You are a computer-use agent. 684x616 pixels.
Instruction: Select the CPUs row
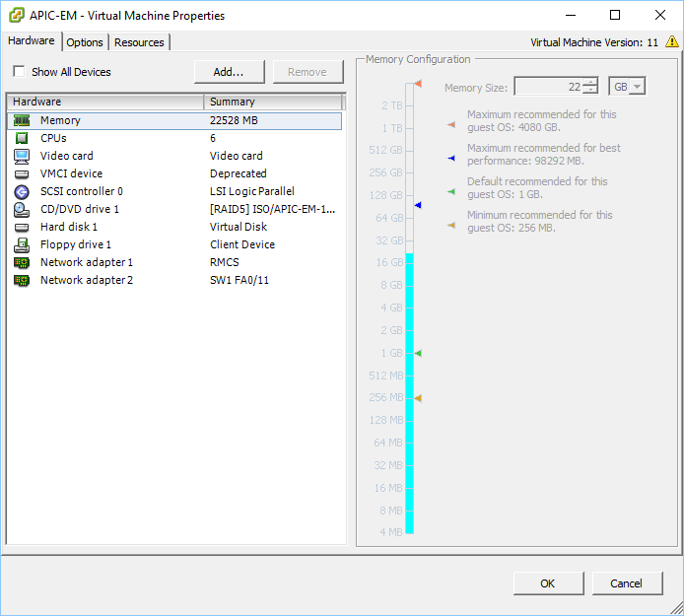(174, 138)
